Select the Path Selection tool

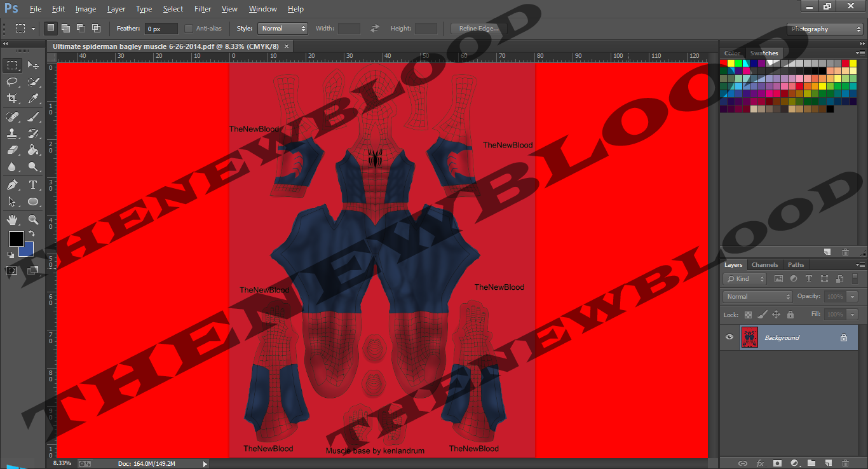click(12, 201)
